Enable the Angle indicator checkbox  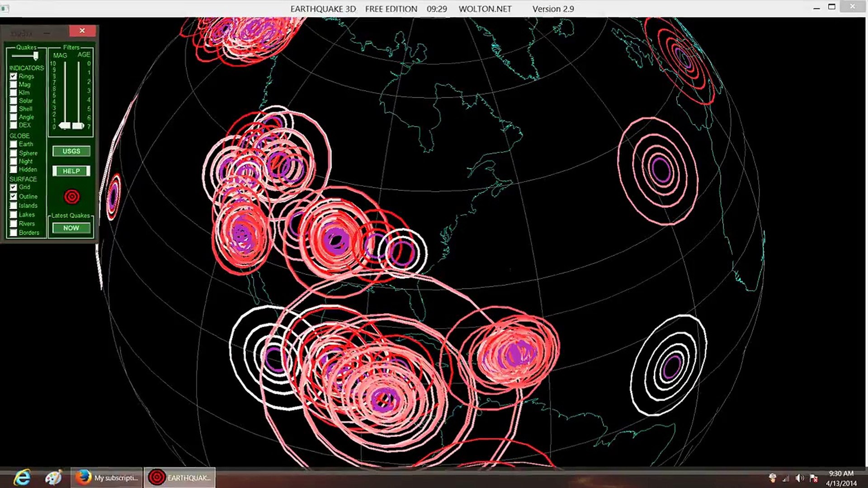coord(14,117)
